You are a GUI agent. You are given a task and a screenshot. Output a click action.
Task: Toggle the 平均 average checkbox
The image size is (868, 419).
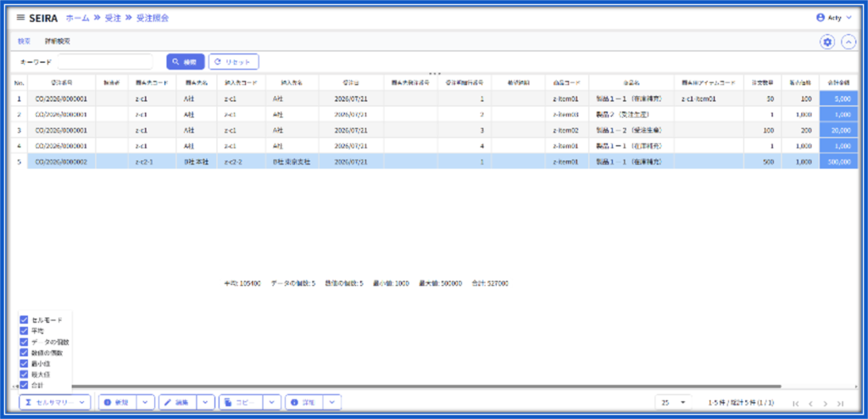[24, 331]
